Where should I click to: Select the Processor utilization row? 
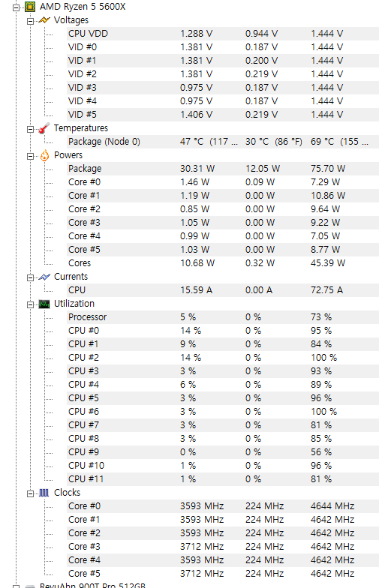point(223,317)
